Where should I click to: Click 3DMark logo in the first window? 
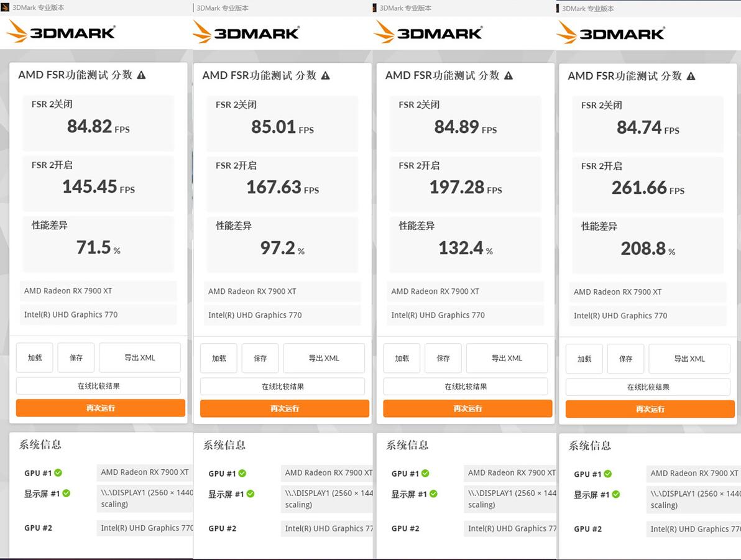(61, 32)
